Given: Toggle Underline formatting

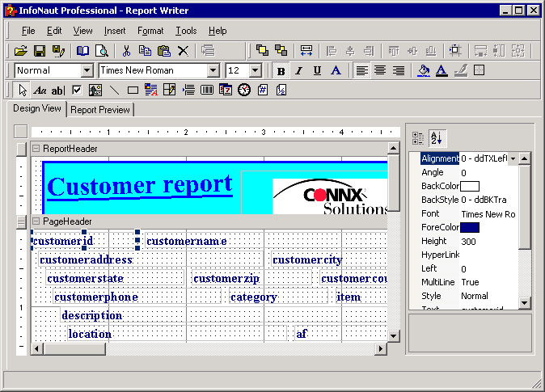Looking at the screenshot, I should [317, 71].
